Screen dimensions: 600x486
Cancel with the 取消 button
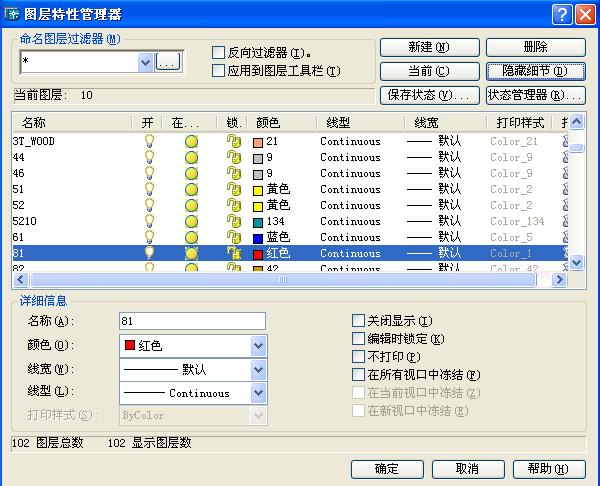pyautogui.click(x=468, y=469)
